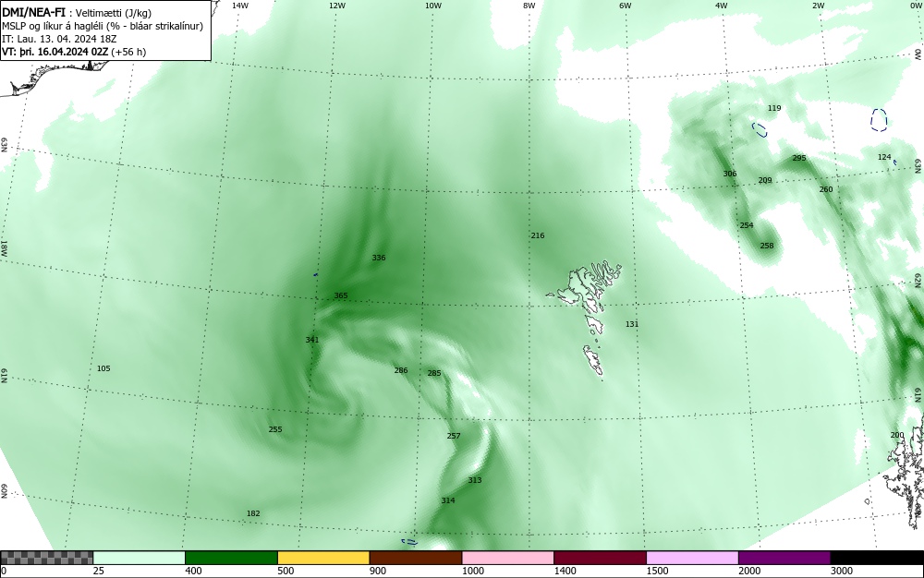This screenshot has height=578, width=924.
Task: Click the 2W longitude label
Action: [818, 6]
